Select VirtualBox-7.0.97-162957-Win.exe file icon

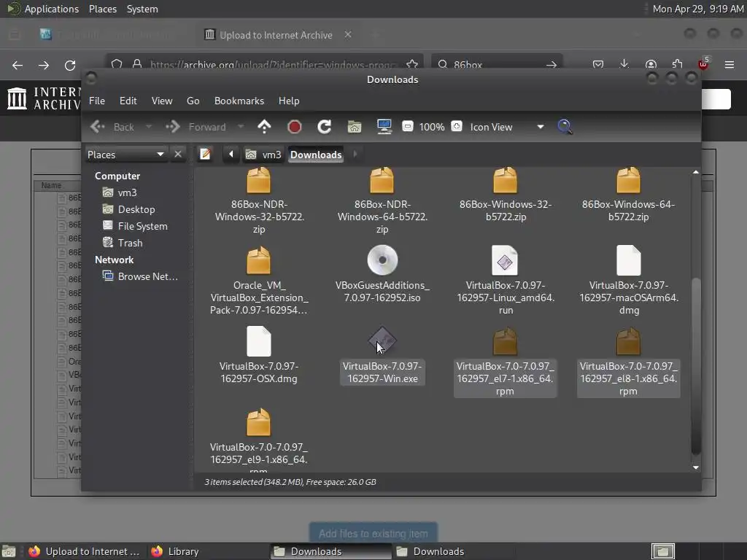click(382, 341)
